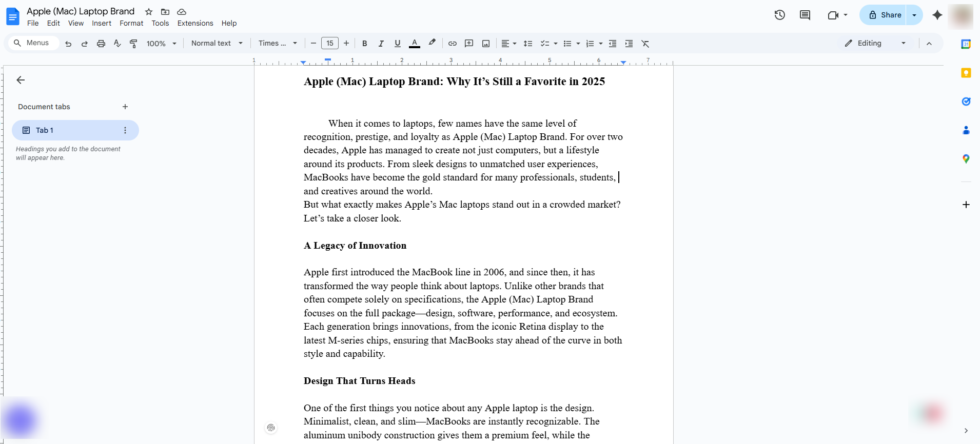Toggle Bold formatting
980x444 pixels.
click(x=364, y=44)
